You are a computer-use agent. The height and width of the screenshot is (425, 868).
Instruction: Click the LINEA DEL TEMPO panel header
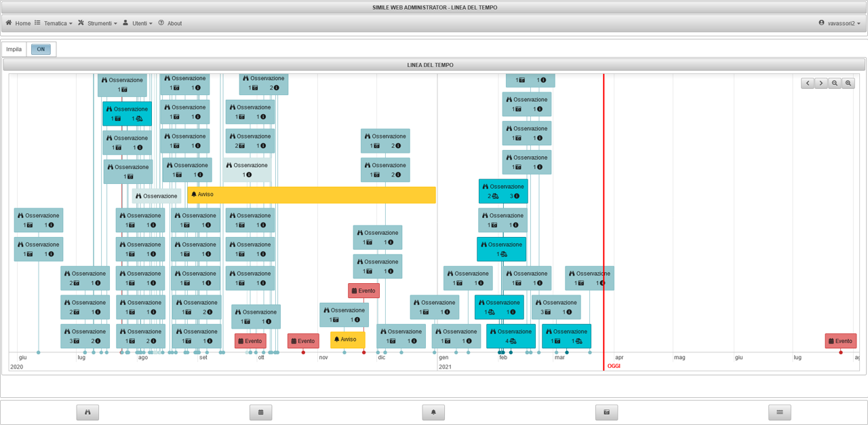point(431,64)
